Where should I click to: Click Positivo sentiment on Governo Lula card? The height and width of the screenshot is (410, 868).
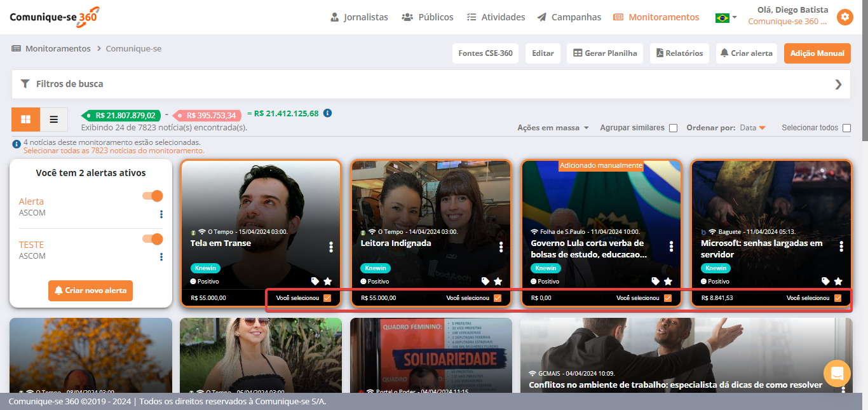[545, 281]
